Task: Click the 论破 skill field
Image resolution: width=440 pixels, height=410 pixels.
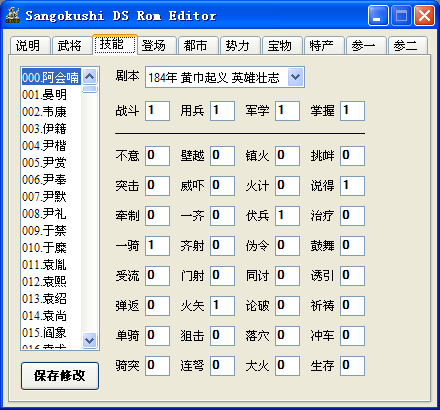Action: [287, 306]
